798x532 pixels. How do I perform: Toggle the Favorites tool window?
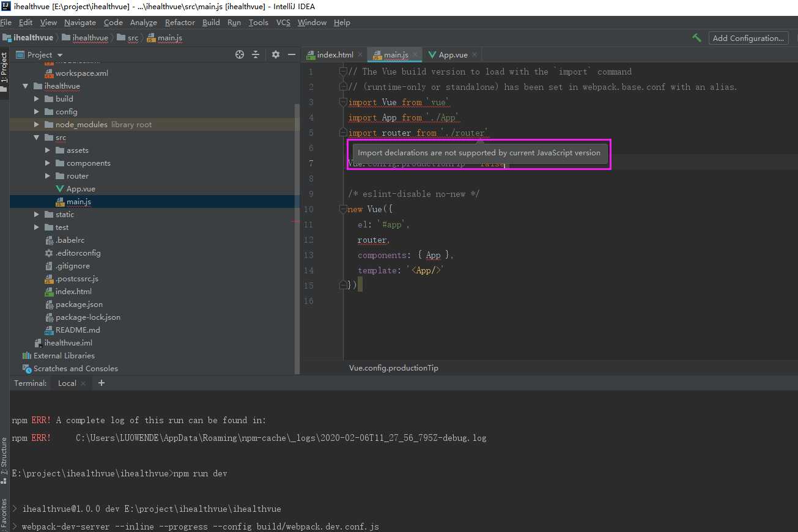coord(4,514)
